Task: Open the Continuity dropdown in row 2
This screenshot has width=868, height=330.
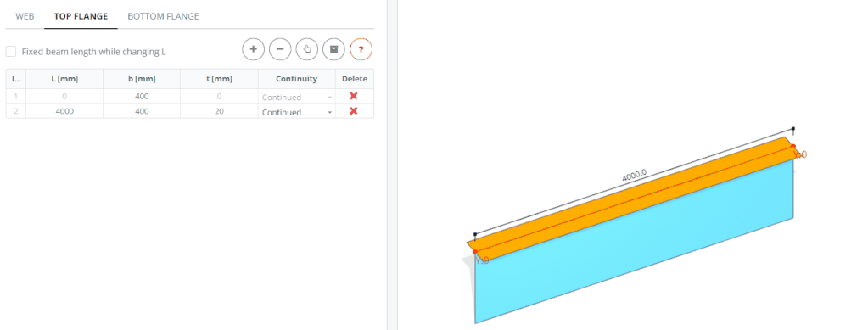Action: [x=297, y=112]
